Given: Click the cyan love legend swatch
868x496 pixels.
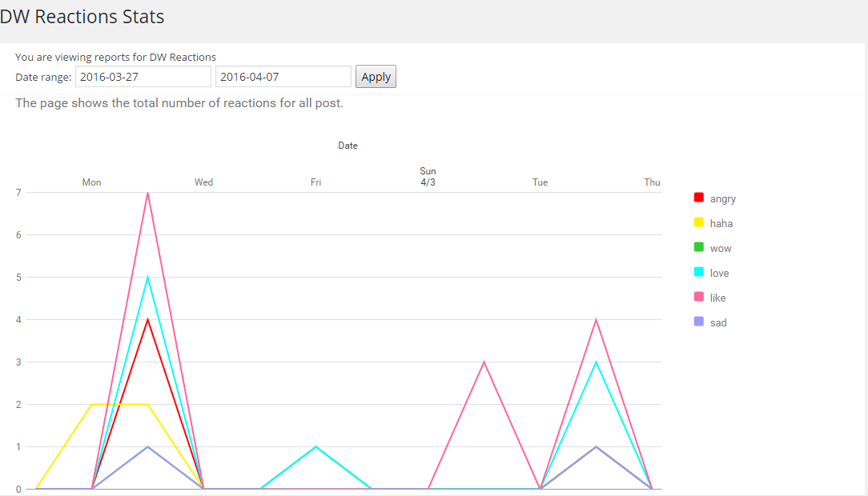Looking at the screenshot, I should pos(698,272).
